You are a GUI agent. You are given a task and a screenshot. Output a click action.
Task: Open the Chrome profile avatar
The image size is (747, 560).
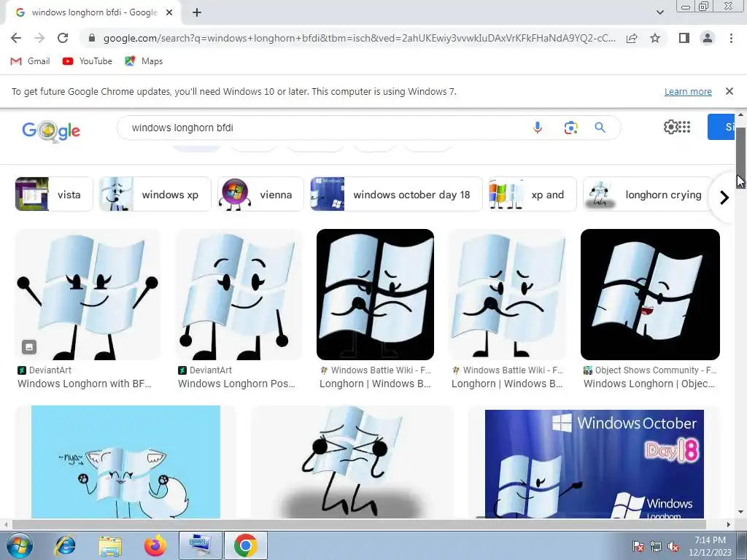tap(708, 38)
